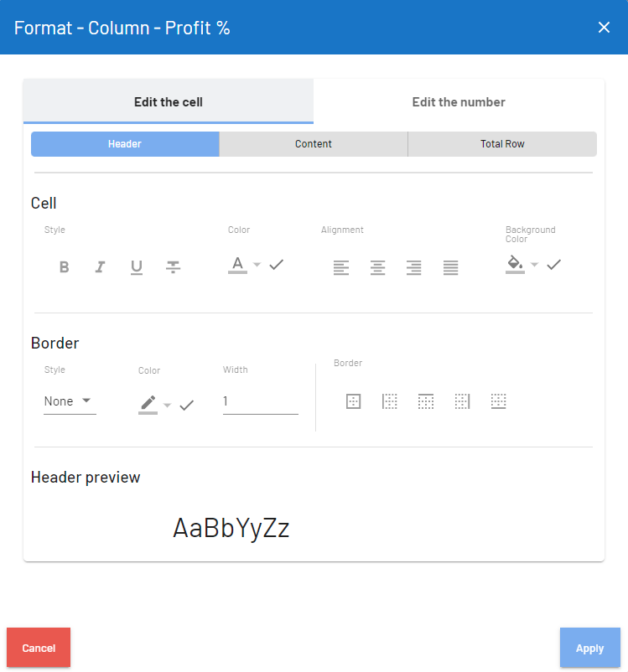
Task: Apply outer border to all sides
Action: (353, 401)
